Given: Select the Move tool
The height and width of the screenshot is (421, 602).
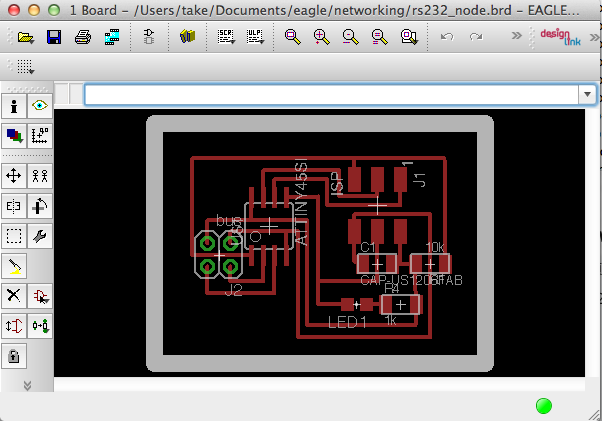Looking at the screenshot, I should [14, 176].
